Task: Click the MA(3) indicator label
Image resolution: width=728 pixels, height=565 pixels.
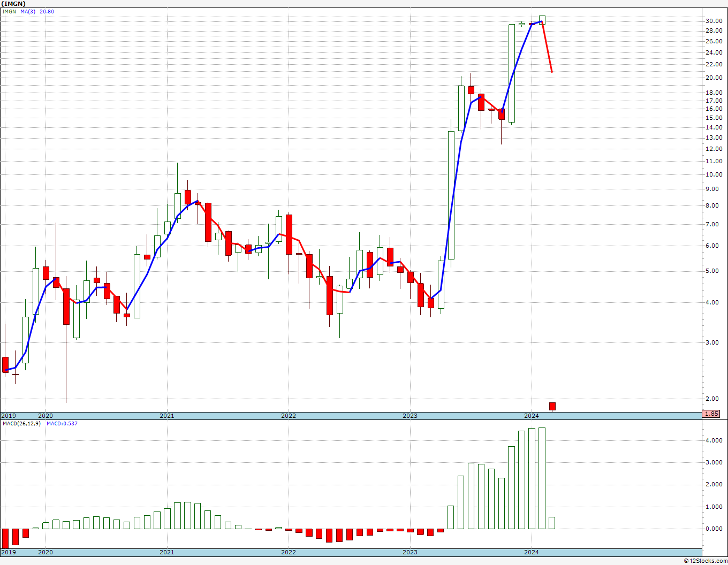Action: tap(28, 11)
